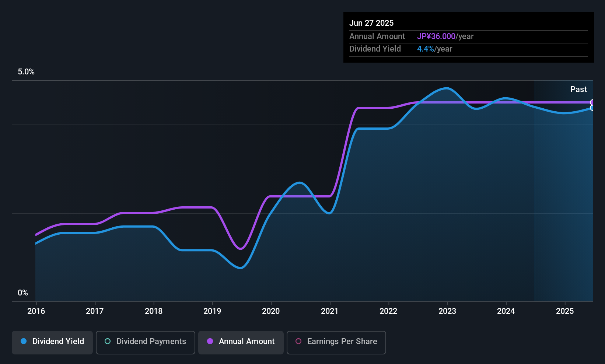This screenshot has height=364, width=605.
Task: Click the purple Annual Amount legend dot
Action: click(210, 341)
